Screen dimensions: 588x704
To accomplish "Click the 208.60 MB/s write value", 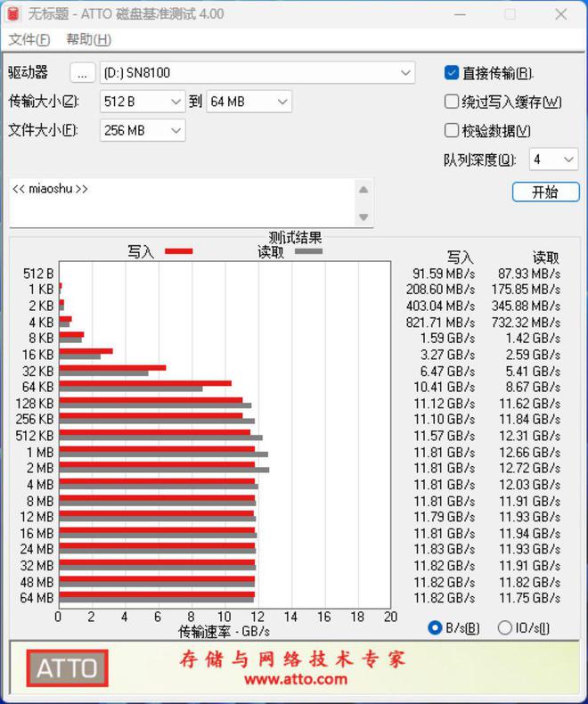I will tap(440, 290).
